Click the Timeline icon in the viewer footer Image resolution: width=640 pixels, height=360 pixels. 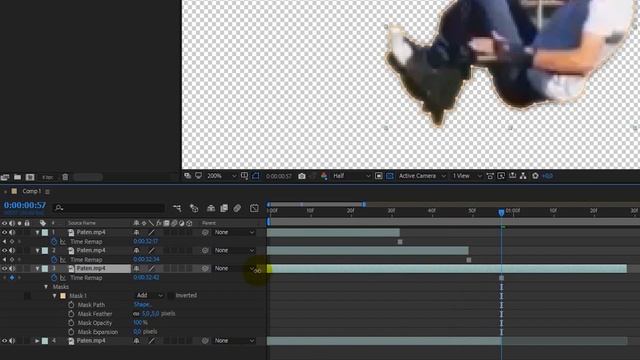512,176
